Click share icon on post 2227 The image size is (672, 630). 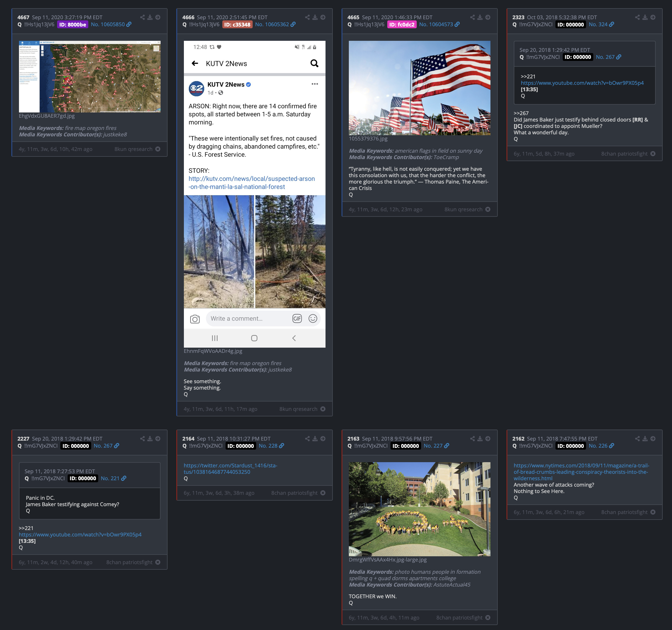coord(142,439)
